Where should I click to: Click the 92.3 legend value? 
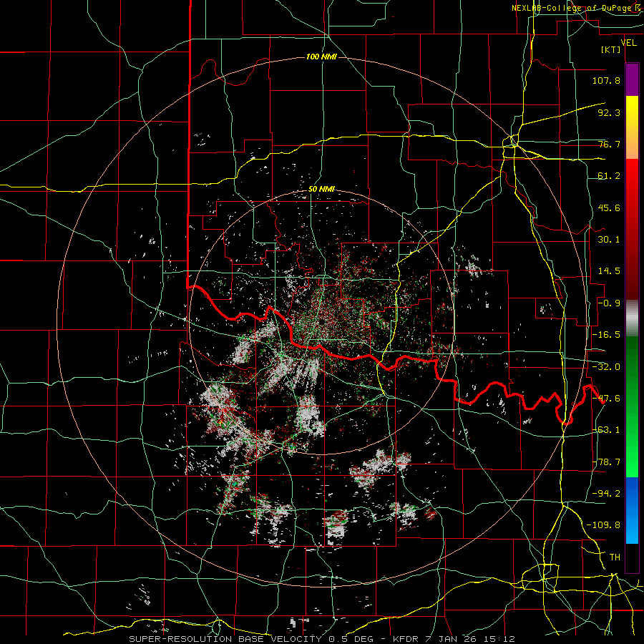(x=609, y=112)
